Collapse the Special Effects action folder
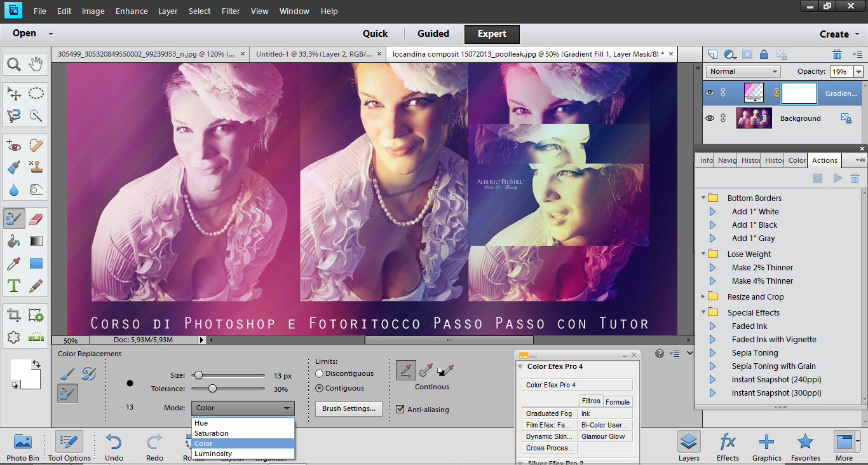Screen dimensions: 868x465 point(703,312)
